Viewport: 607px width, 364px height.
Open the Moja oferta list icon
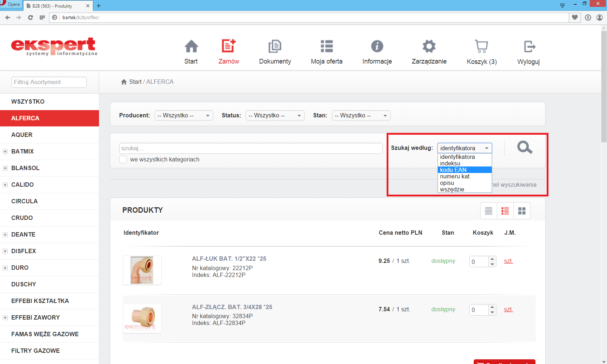pos(327,46)
